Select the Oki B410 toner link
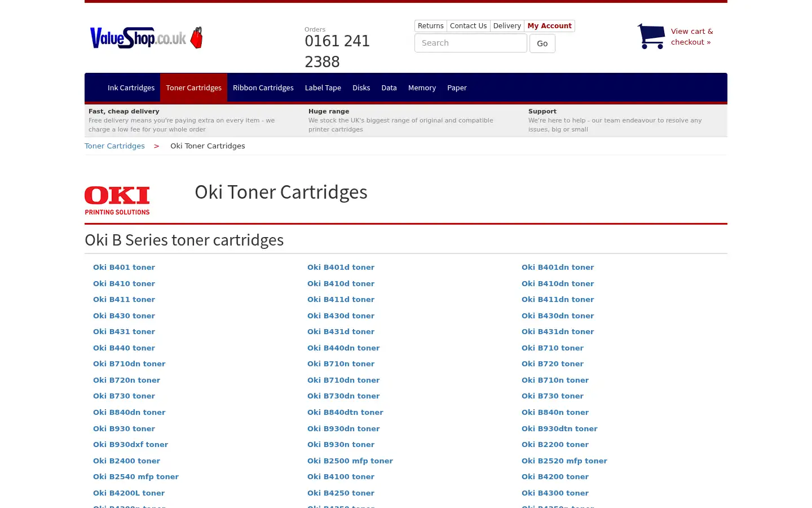Viewport: 812px width, 508px height. (x=124, y=283)
